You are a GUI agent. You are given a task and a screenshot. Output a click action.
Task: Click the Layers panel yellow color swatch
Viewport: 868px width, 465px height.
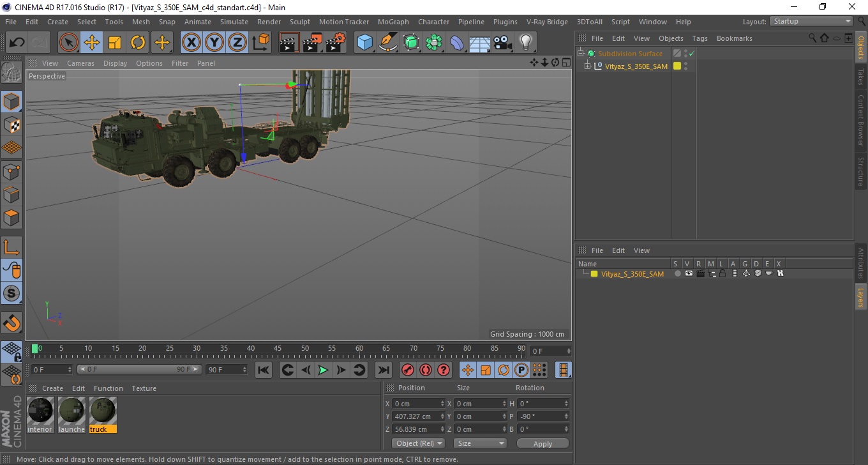(594, 274)
